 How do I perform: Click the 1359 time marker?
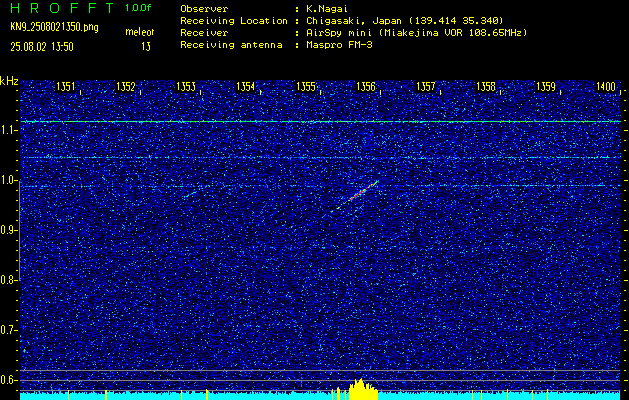(546, 86)
